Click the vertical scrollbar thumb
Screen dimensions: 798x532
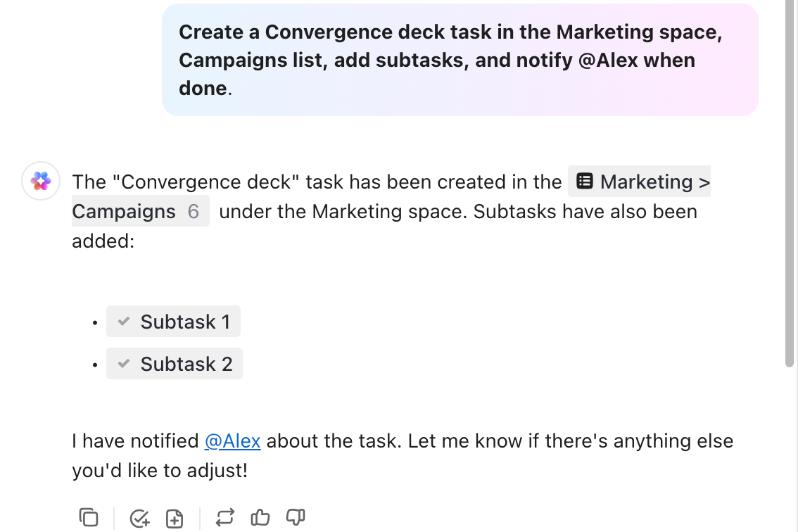790,183
